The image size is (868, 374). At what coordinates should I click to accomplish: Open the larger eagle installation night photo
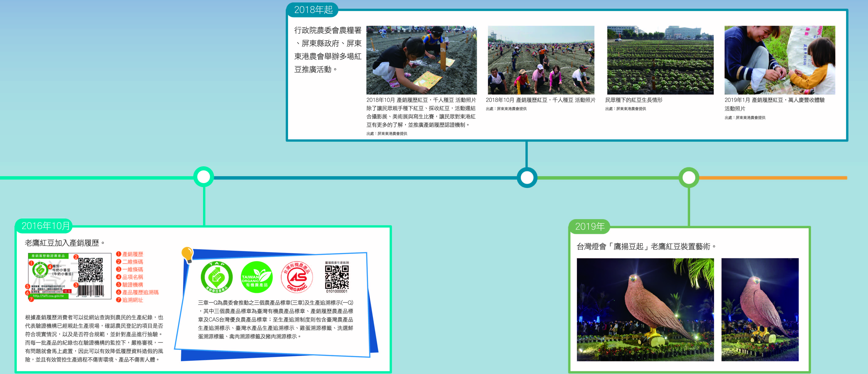(645, 310)
